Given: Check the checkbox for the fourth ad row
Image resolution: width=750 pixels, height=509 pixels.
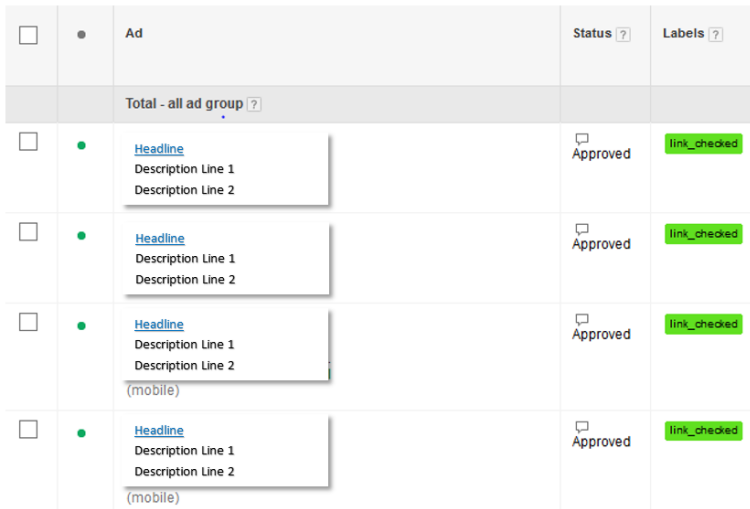Looking at the screenshot, I should coord(28,429).
